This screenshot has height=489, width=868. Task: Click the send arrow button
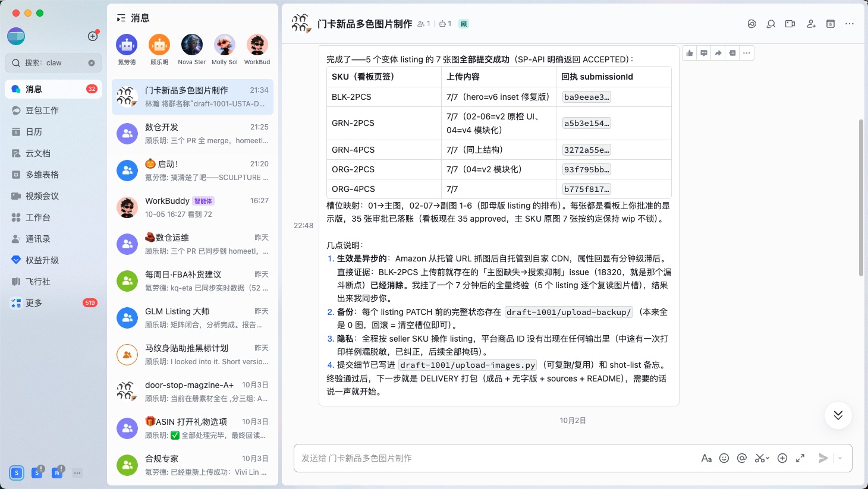pos(823,458)
